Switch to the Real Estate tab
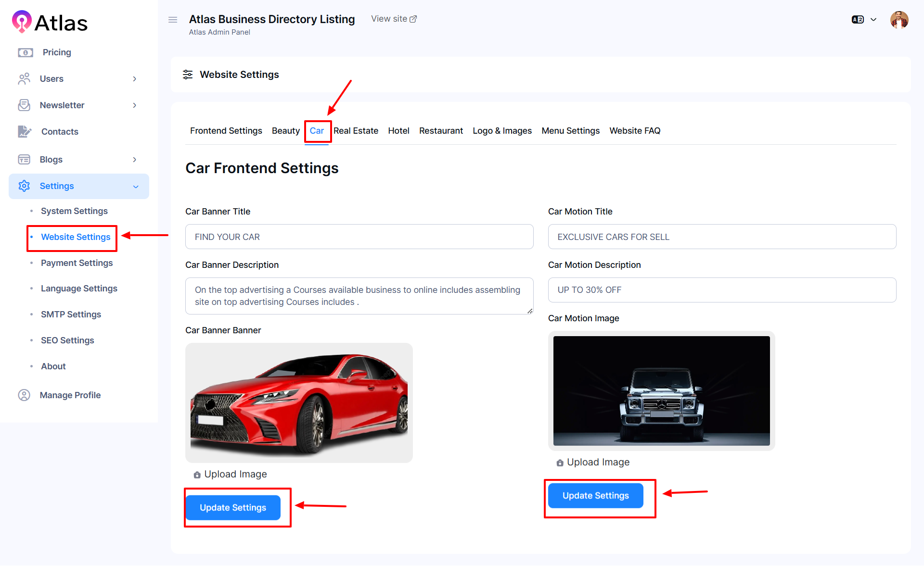Screen dimensions: 924x566 [356, 131]
